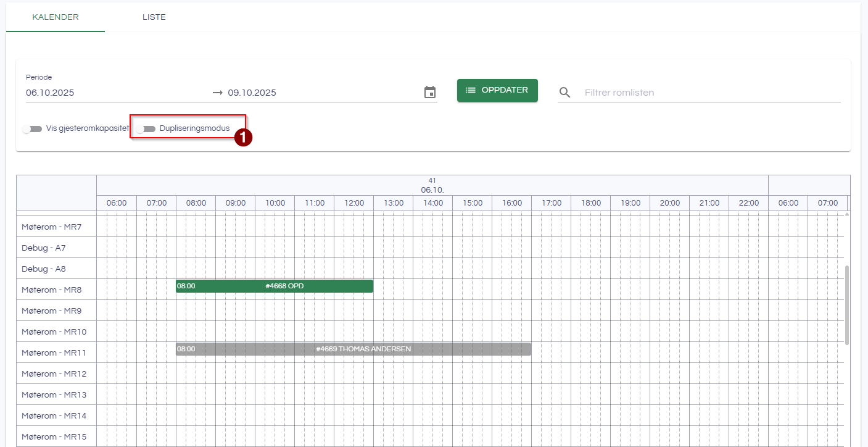Screen dimensions: 868x447
Task: Click the 06.10. date header
Action: (x=432, y=190)
